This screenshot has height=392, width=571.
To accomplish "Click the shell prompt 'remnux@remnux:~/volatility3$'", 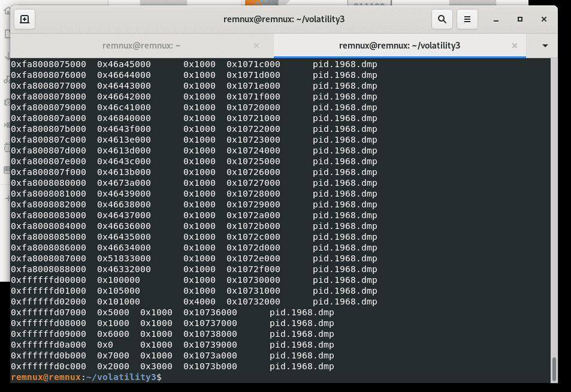I will click(x=86, y=377).
